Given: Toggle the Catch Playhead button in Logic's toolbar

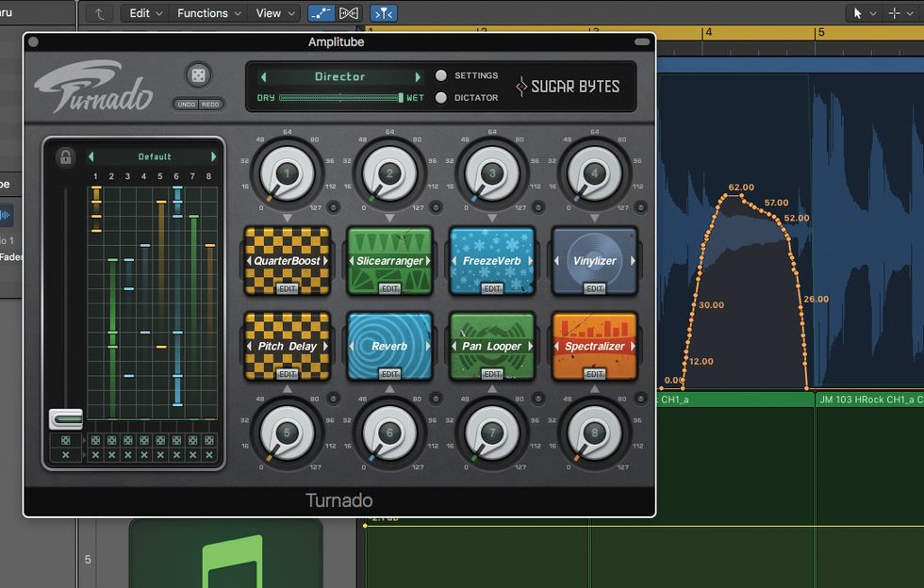Looking at the screenshot, I should point(384,13).
